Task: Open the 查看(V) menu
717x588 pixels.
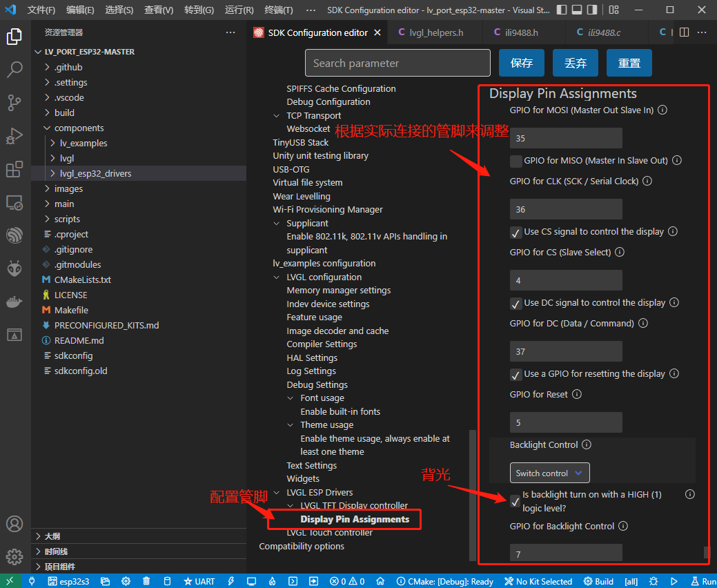Action: tap(159, 10)
